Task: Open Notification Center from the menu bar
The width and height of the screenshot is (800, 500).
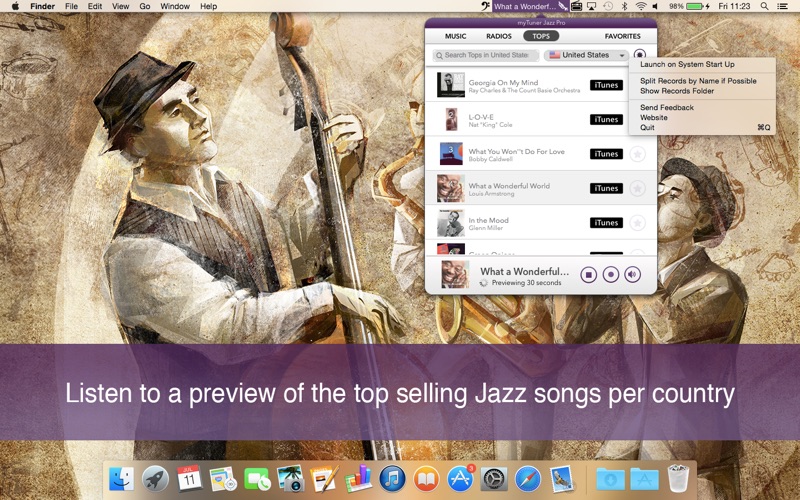Action: (x=782, y=6)
